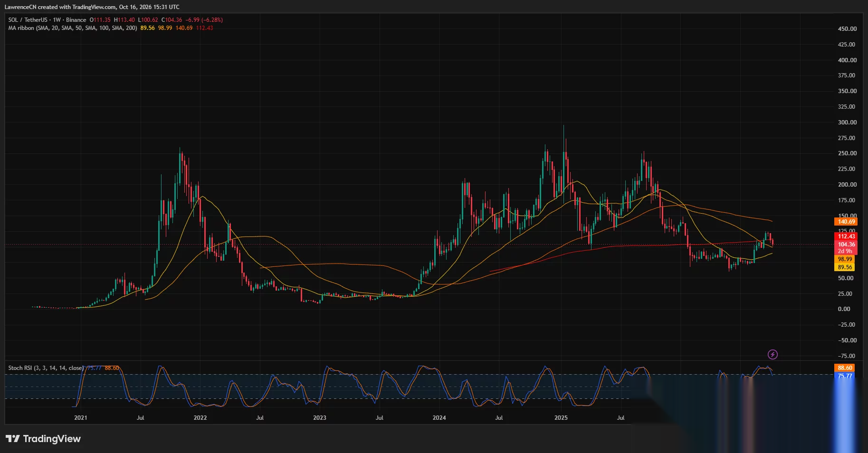Click the 300.00 price scale value
This screenshot has height=453, width=868.
847,123
